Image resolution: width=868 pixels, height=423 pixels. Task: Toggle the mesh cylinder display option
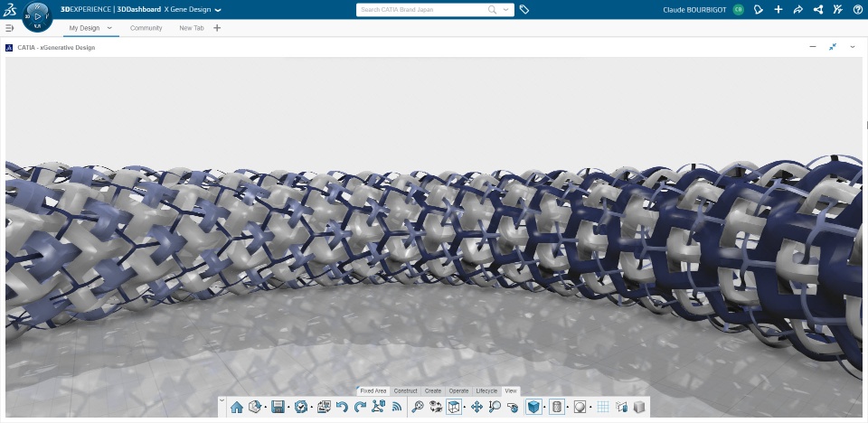(x=557, y=407)
